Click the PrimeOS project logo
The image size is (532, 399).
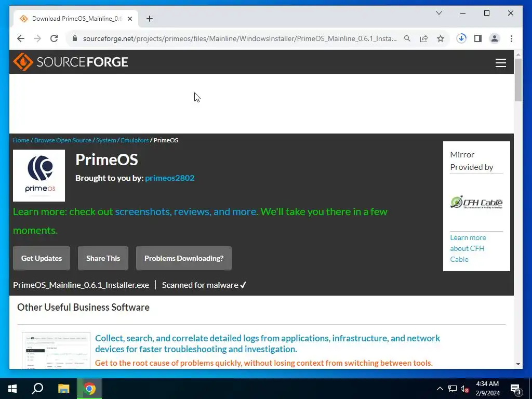pyautogui.click(x=39, y=176)
